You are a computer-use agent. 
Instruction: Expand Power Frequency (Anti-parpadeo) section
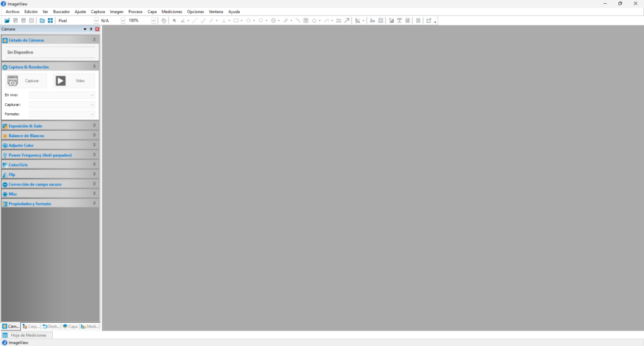pos(94,155)
